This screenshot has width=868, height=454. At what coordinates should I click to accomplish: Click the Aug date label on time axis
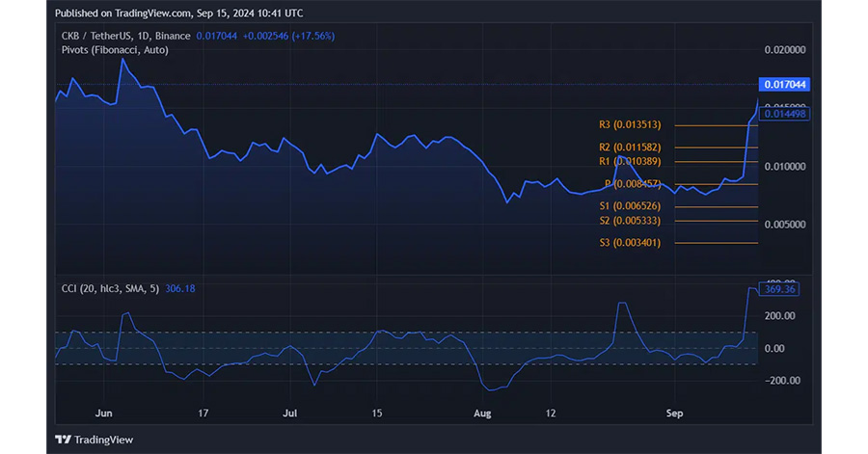[482, 414]
